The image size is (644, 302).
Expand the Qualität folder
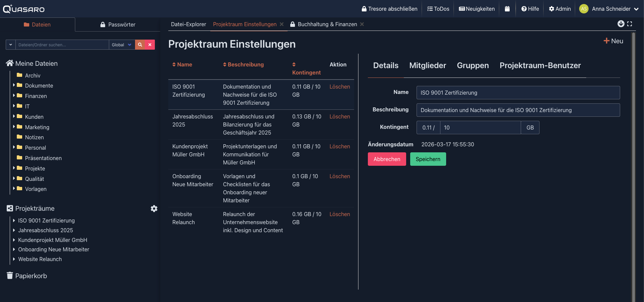tap(14, 179)
